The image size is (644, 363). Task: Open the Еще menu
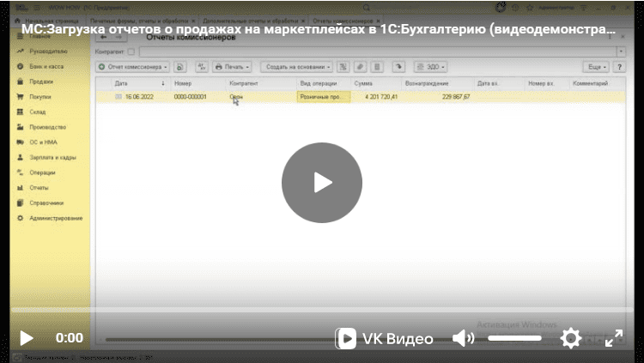click(x=596, y=67)
